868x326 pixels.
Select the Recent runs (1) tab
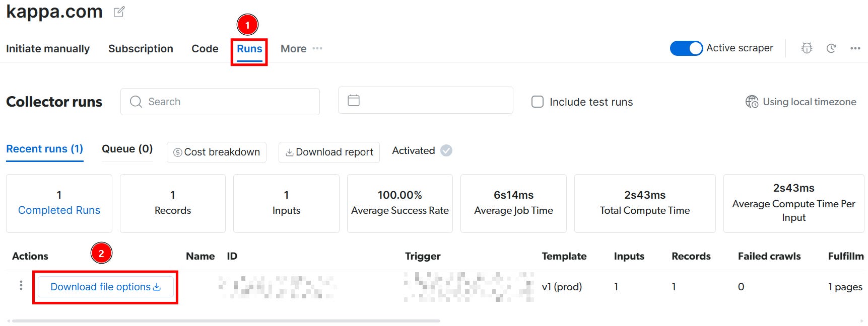(x=45, y=149)
